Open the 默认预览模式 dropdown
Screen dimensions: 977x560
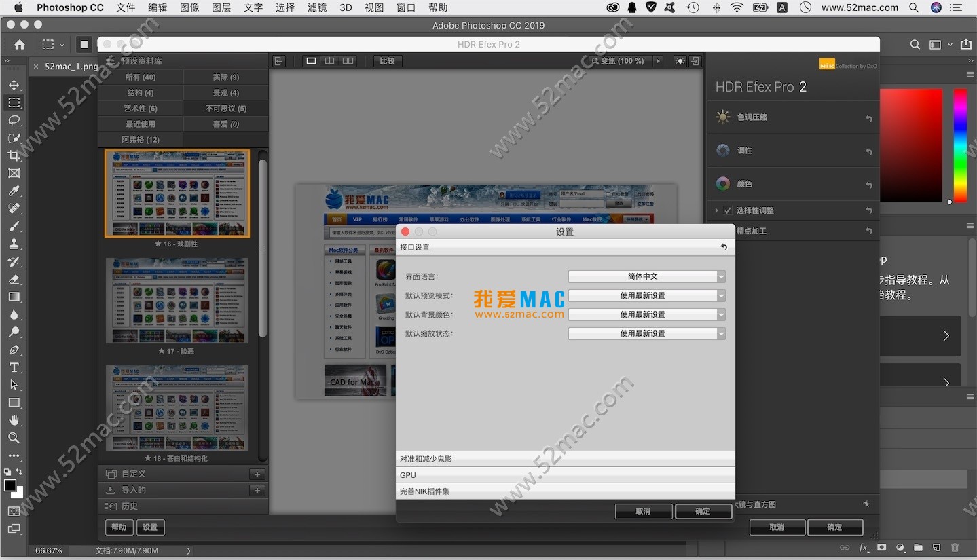point(646,295)
